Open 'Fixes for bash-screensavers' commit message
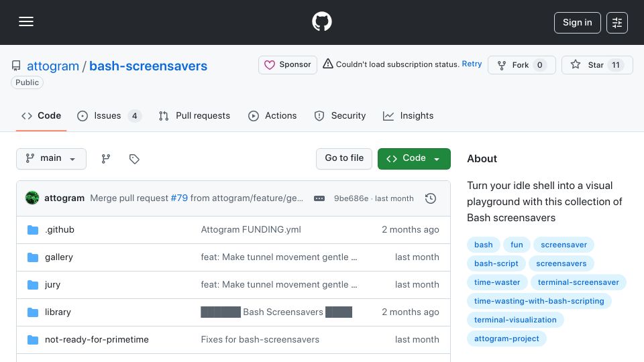This screenshot has height=362, width=644. (x=260, y=339)
